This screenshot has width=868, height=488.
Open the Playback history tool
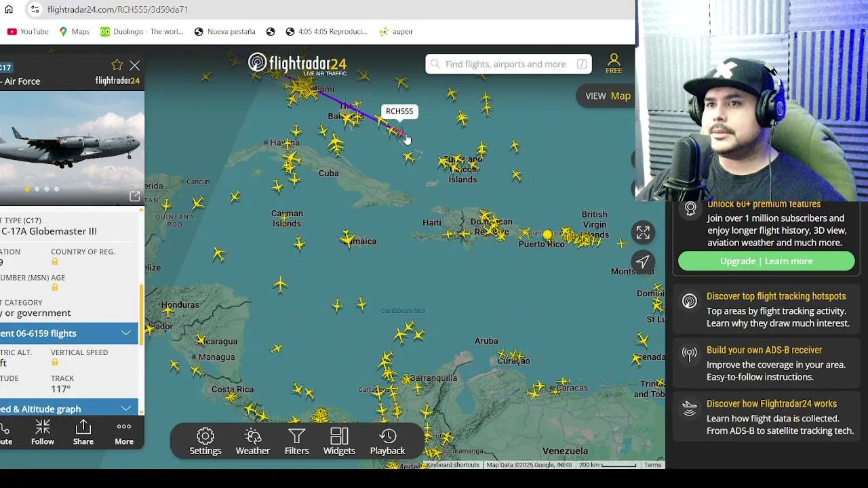[387, 441]
